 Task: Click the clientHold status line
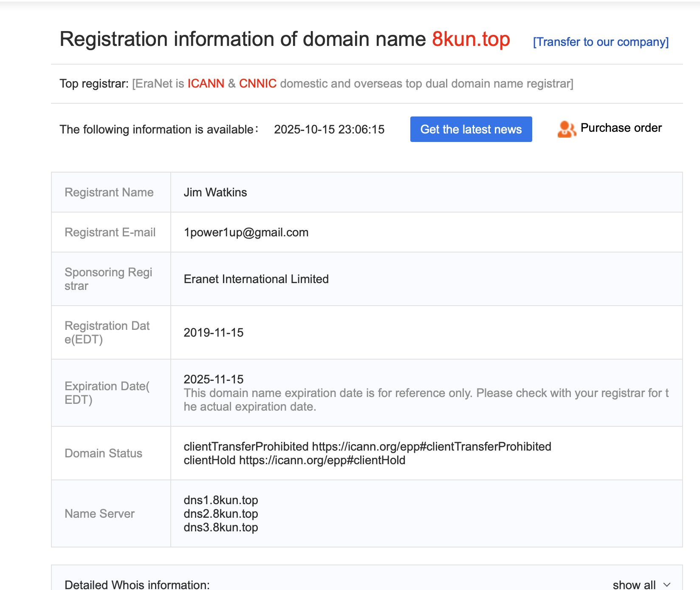294,460
